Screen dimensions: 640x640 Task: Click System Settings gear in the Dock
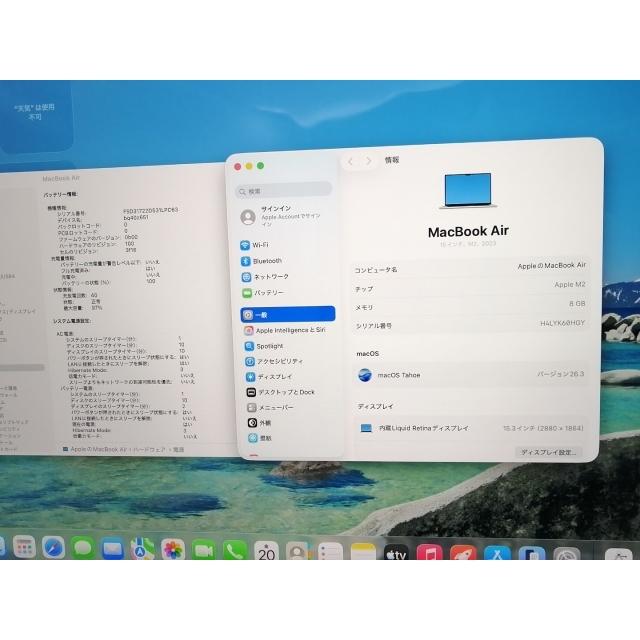pyautogui.click(x=567, y=554)
